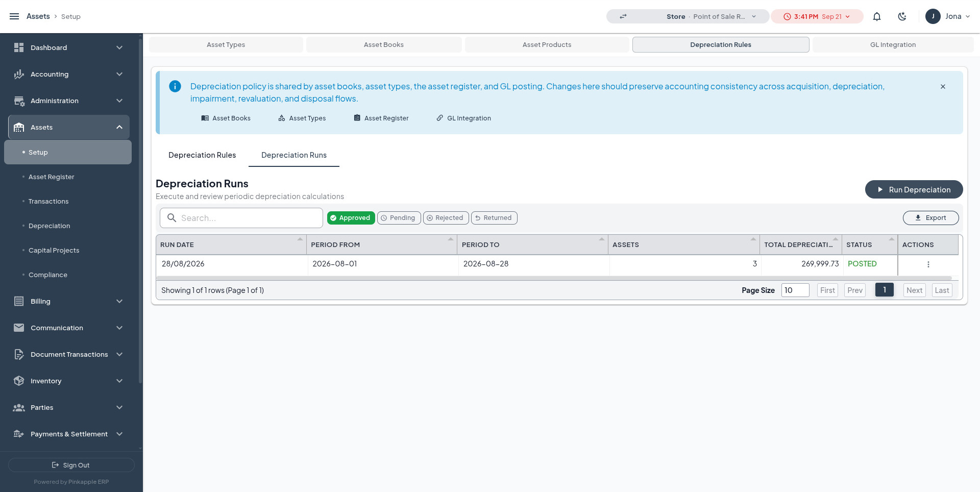Switch to GL Integration tab
Screen dimensions: 980x492
click(x=893, y=44)
